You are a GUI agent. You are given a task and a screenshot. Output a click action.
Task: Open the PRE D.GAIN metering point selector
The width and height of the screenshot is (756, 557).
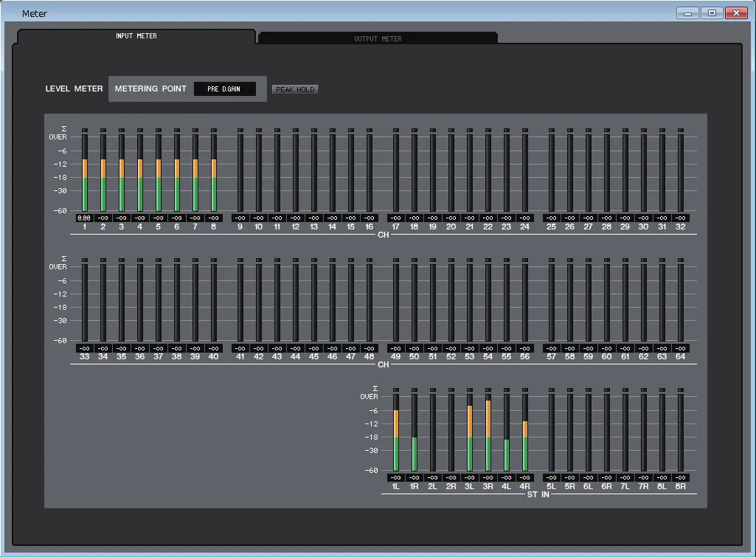(x=224, y=89)
